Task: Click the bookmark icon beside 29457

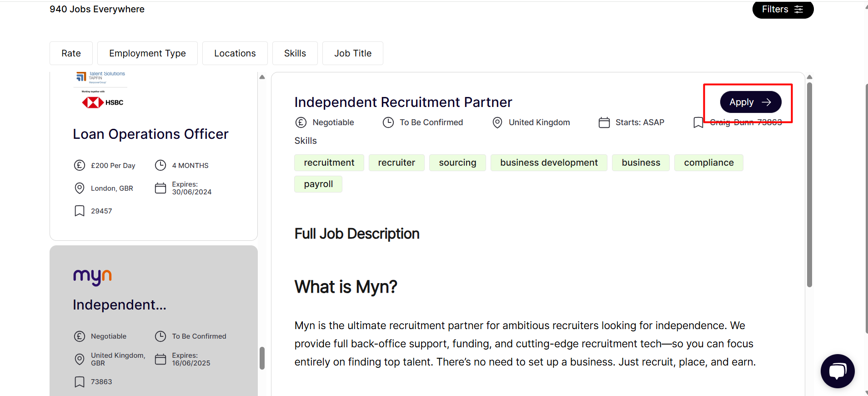Action: tap(80, 211)
